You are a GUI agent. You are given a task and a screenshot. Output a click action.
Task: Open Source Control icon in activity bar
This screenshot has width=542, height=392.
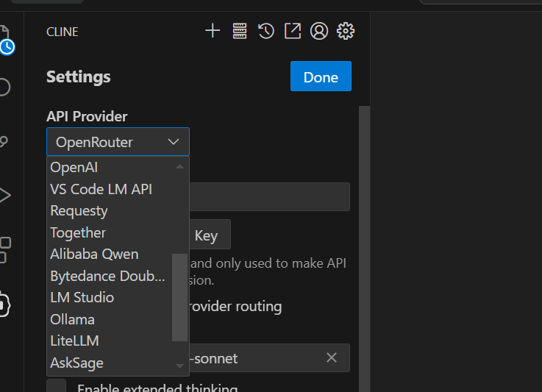[x=4, y=141]
